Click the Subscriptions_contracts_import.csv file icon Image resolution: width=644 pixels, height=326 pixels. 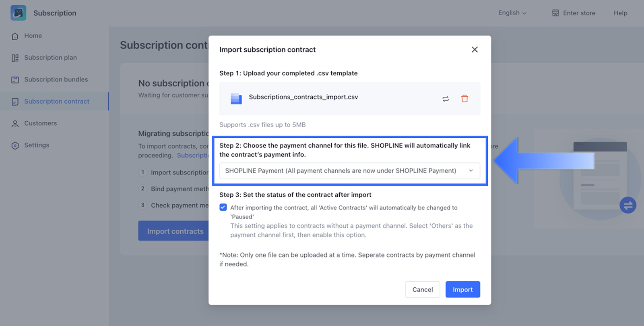pyautogui.click(x=236, y=99)
